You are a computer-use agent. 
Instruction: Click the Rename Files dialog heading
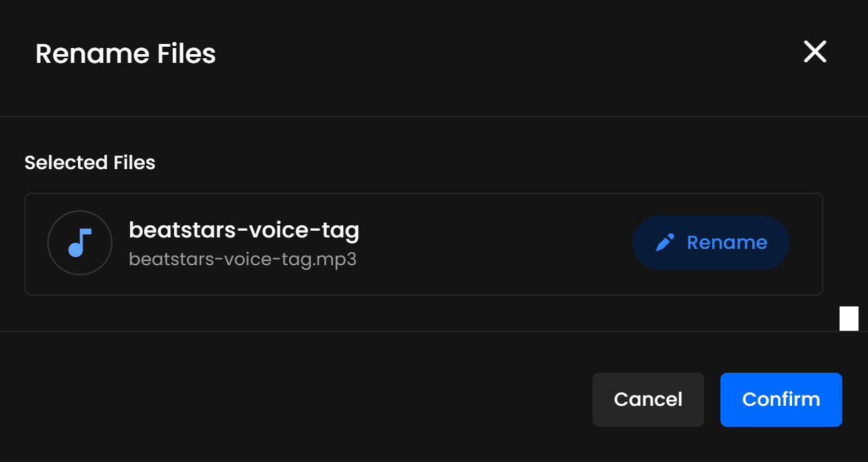(125, 53)
